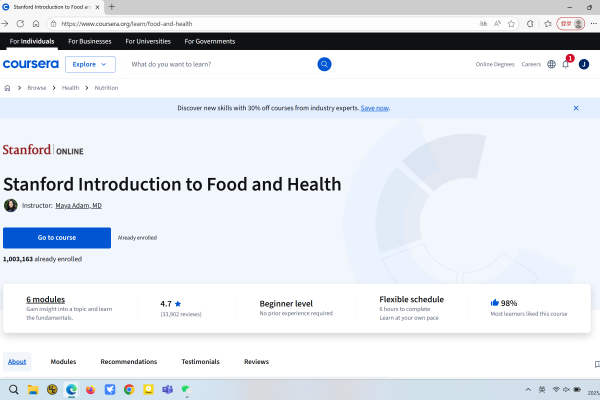This screenshot has width=600, height=400.
Task: Click Flexible schedule heading
Action: coord(411,299)
